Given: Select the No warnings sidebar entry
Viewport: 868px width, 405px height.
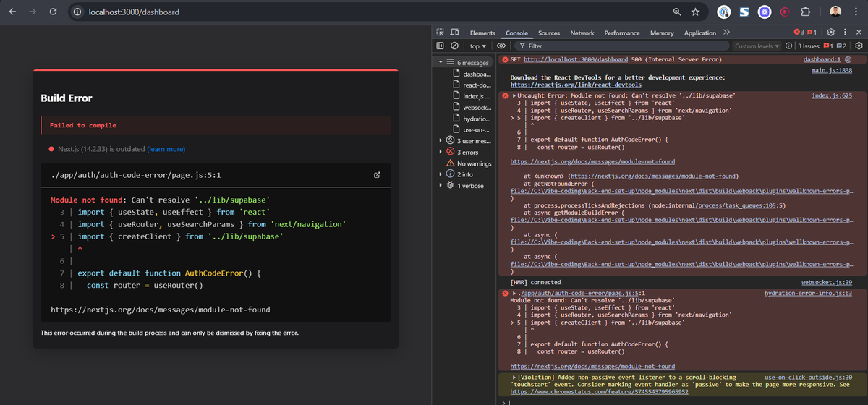Looking at the screenshot, I should click(468, 163).
